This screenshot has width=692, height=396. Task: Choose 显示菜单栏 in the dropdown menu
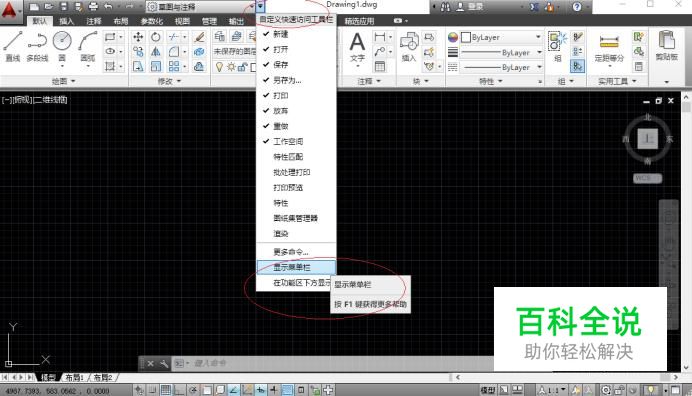tap(296, 267)
